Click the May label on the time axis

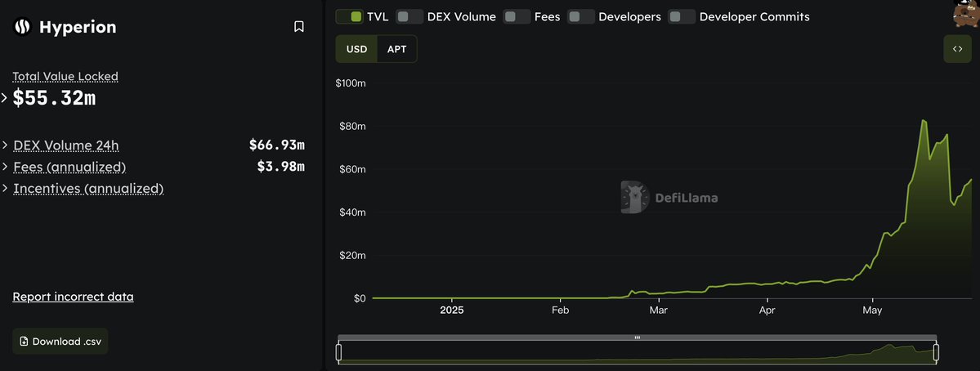click(x=871, y=310)
